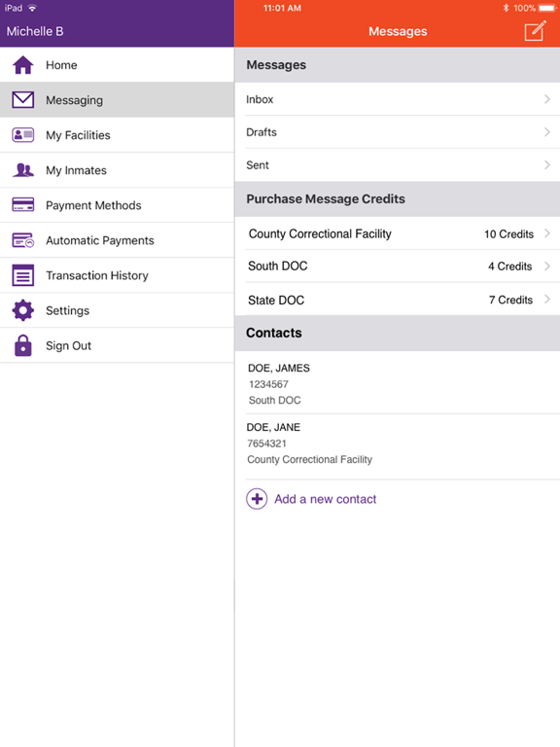Click the Automatic Payments icon
The image size is (560, 747).
[23, 240]
